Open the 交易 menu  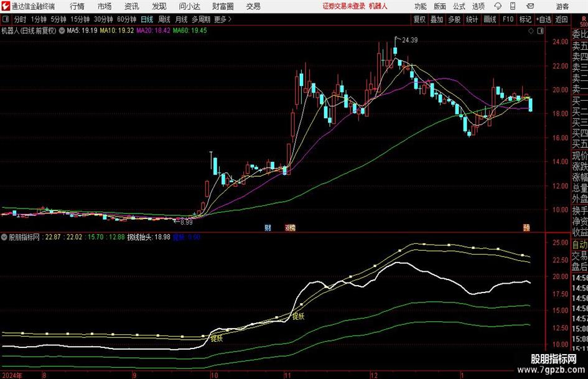tap(253, 6)
